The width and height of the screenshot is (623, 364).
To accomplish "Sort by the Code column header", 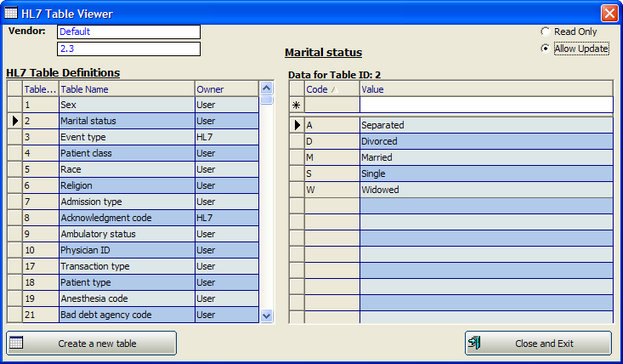I will (332, 89).
